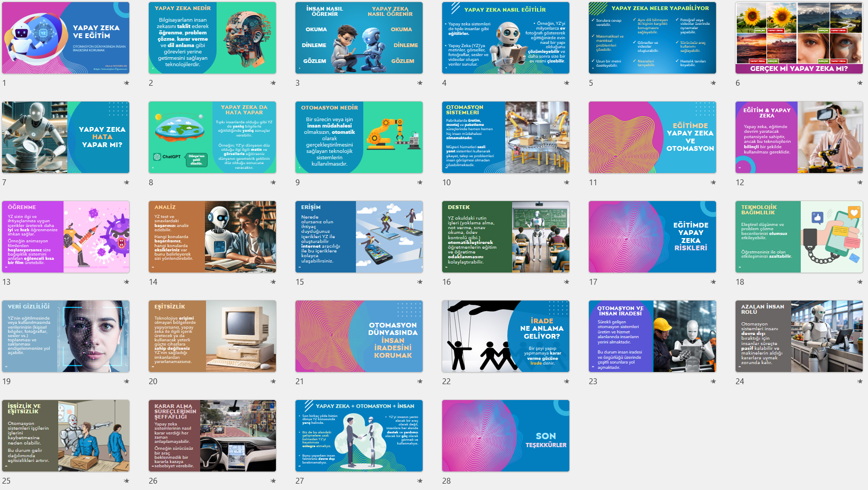Image resolution: width=868 pixels, height=490 pixels.
Task: Select the final 'Son Teşekkürler' slide
Action: point(506,436)
